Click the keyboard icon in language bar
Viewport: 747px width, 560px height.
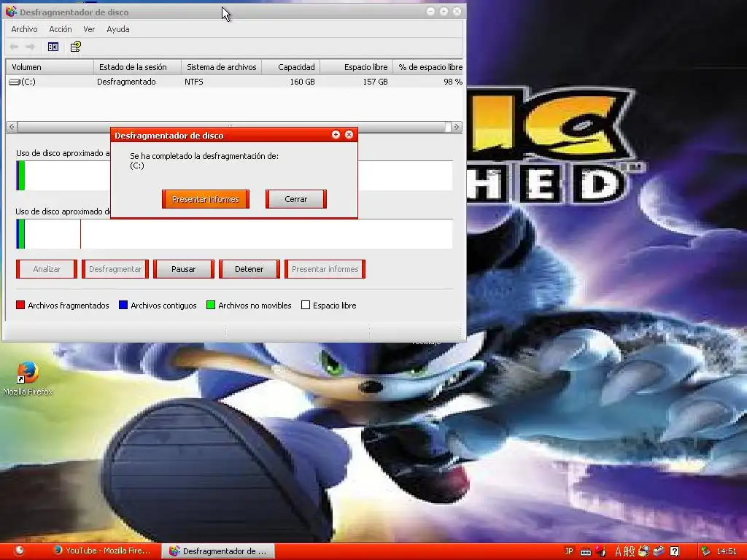pyautogui.click(x=586, y=551)
